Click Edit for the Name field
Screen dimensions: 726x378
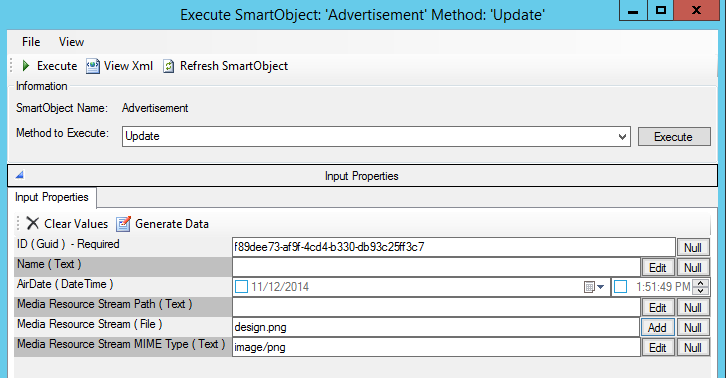[x=657, y=268]
